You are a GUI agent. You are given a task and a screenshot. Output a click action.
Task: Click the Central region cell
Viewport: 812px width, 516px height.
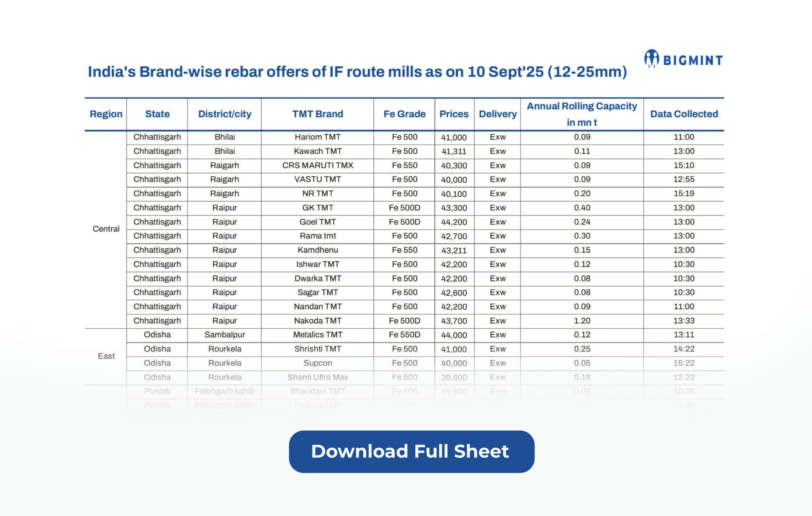coord(106,229)
